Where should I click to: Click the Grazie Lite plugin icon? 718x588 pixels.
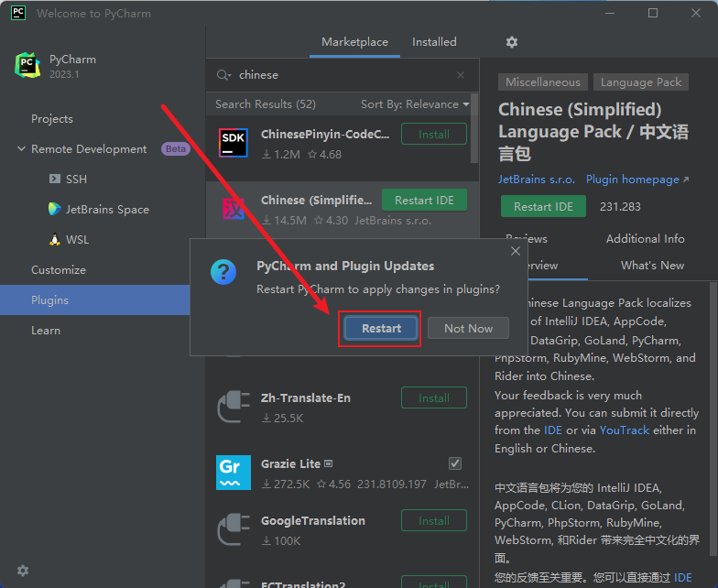click(x=233, y=473)
